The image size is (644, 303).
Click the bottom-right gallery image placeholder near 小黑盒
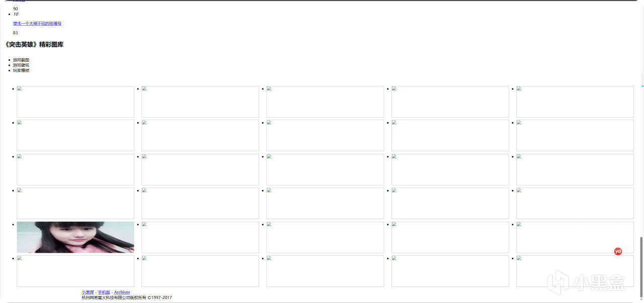click(x=575, y=271)
